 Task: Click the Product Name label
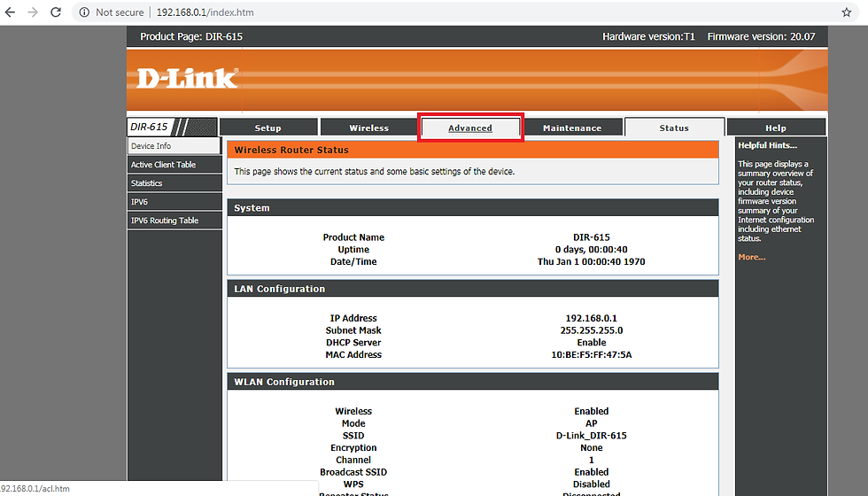click(x=353, y=237)
